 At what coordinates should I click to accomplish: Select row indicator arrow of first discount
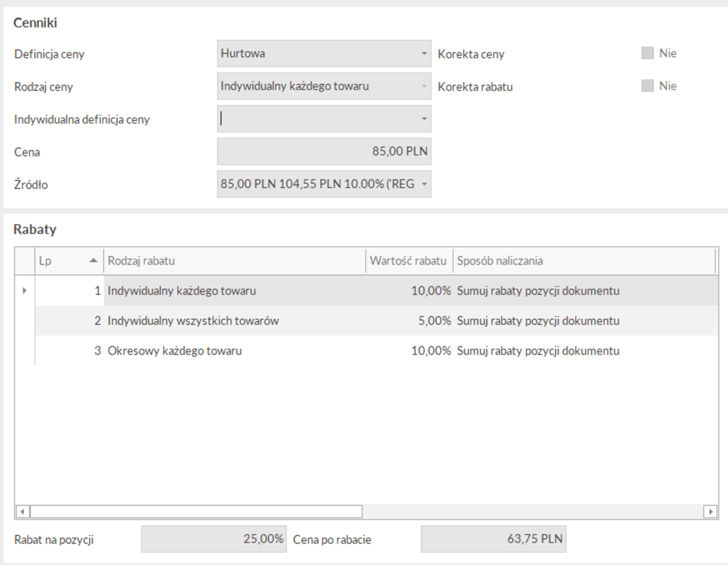tap(25, 291)
